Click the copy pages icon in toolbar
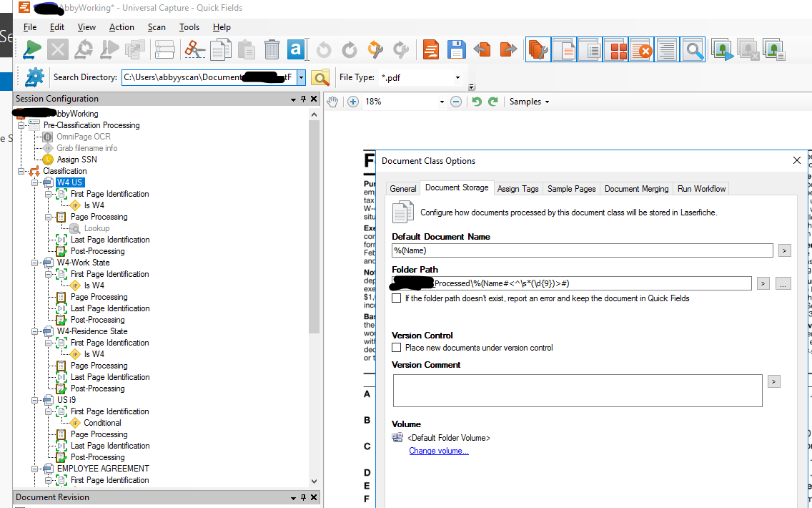This screenshot has height=508, width=812. 221,50
